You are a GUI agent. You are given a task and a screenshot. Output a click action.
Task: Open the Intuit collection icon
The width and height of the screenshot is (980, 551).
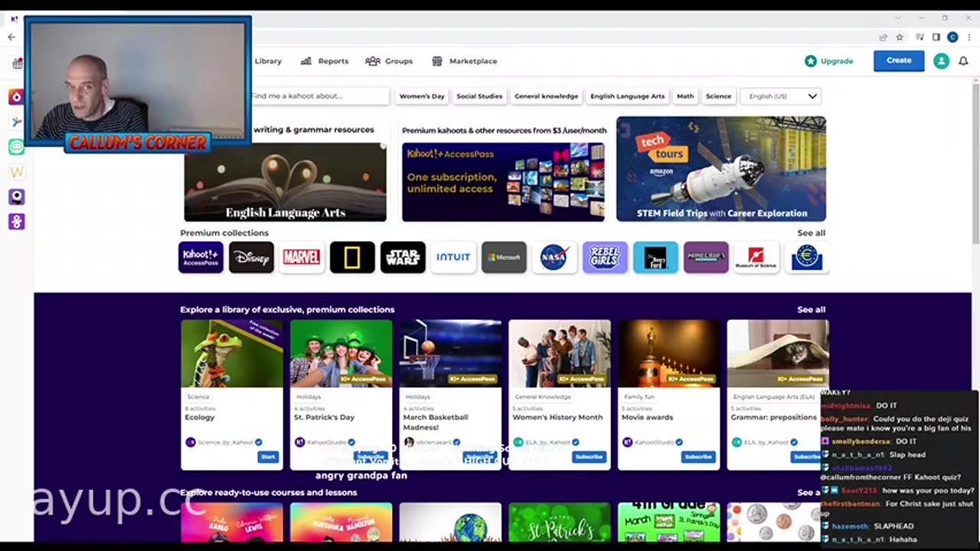pyautogui.click(x=453, y=257)
